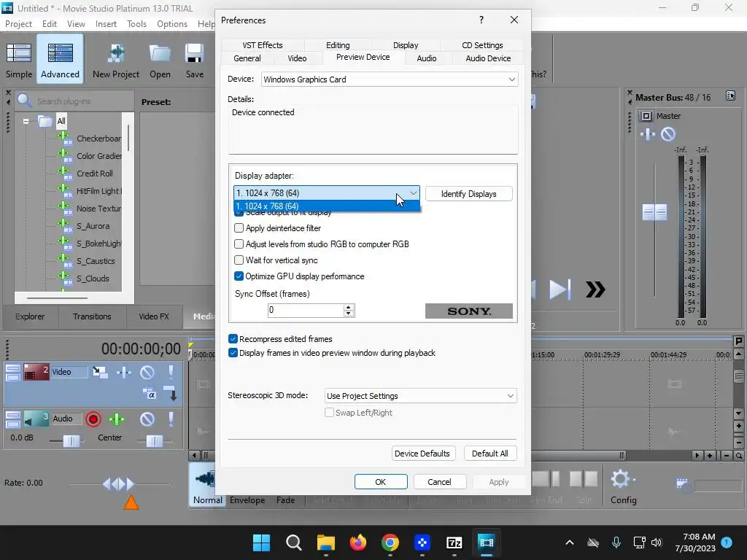747x560 pixels.
Task: Open the General tab
Action: click(247, 58)
